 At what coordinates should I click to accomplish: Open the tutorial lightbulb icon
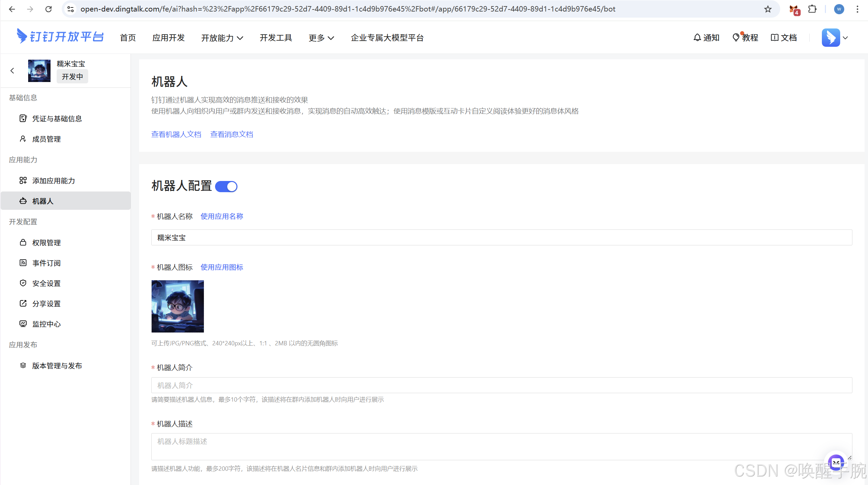tap(736, 38)
